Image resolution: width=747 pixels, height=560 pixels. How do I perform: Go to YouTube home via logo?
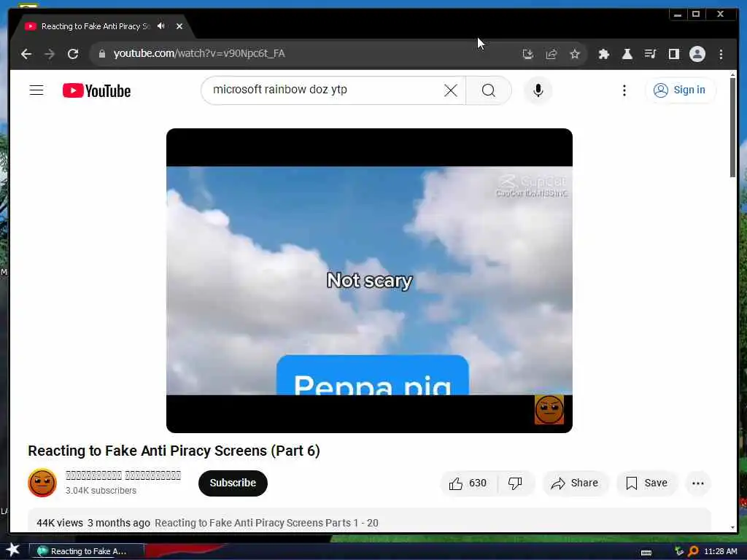click(96, 90)
